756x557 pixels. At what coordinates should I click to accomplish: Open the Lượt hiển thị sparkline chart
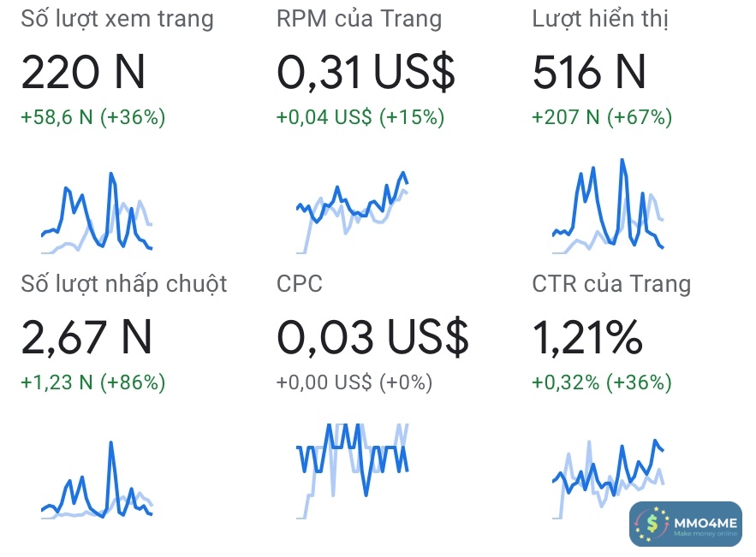608,207
